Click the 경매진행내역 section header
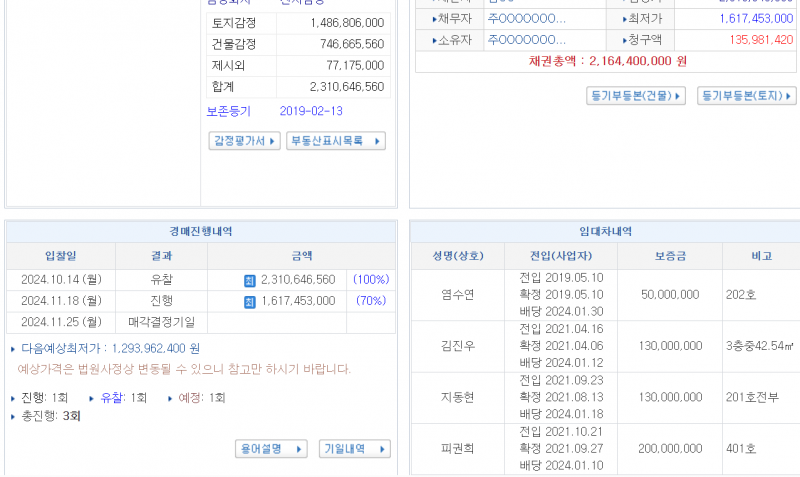 coord(200,231)
